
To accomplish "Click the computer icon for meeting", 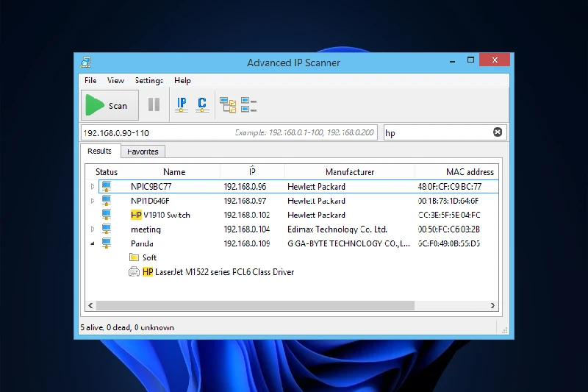I will tap(107, 229).
